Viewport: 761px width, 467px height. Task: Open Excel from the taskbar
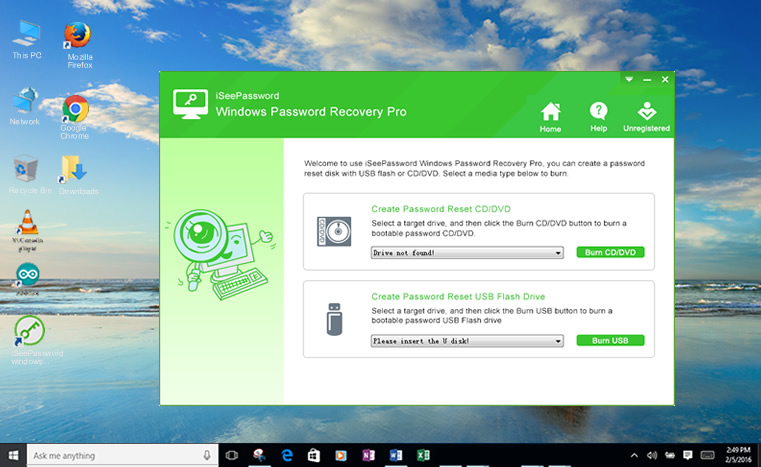[x=423, y=455]
